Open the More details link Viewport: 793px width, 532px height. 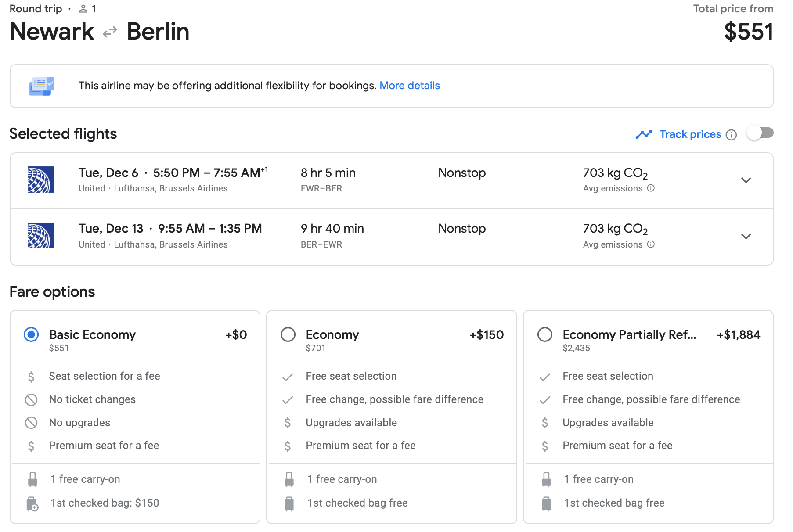[x=410, y=86]
